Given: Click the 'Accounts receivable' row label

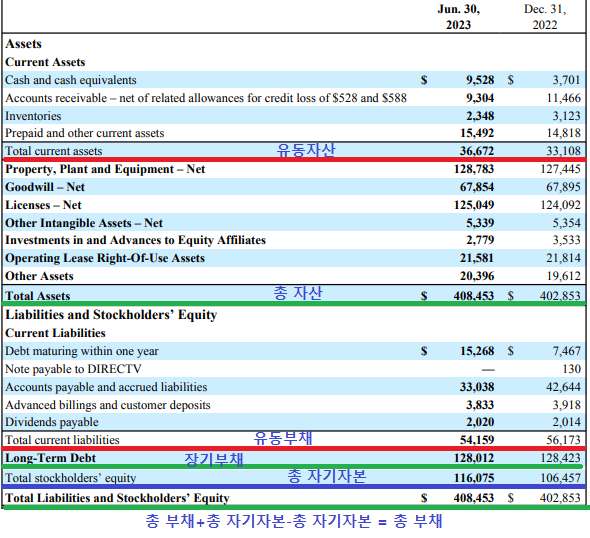Looking at the screenshot, I should pyautogui.click(x=206, y=98).
